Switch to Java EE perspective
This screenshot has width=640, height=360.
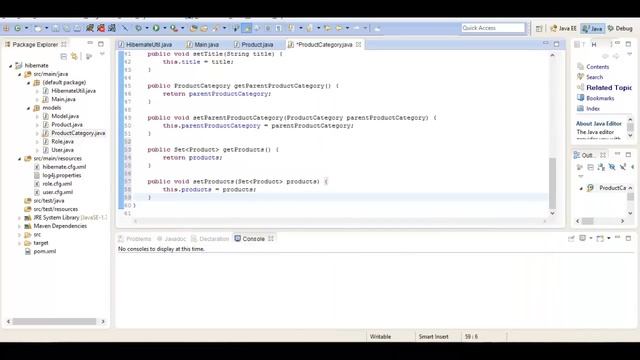tap(564, 28)
